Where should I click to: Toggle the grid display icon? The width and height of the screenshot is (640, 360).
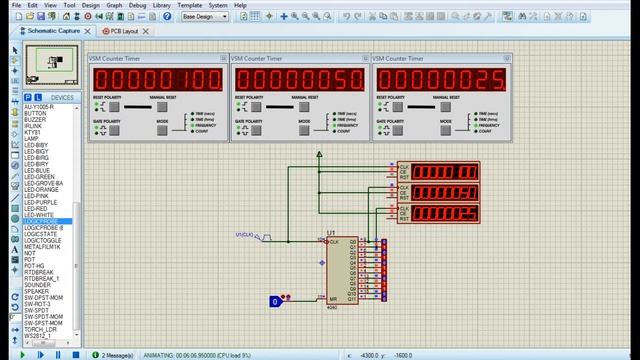tap(255, 17)
